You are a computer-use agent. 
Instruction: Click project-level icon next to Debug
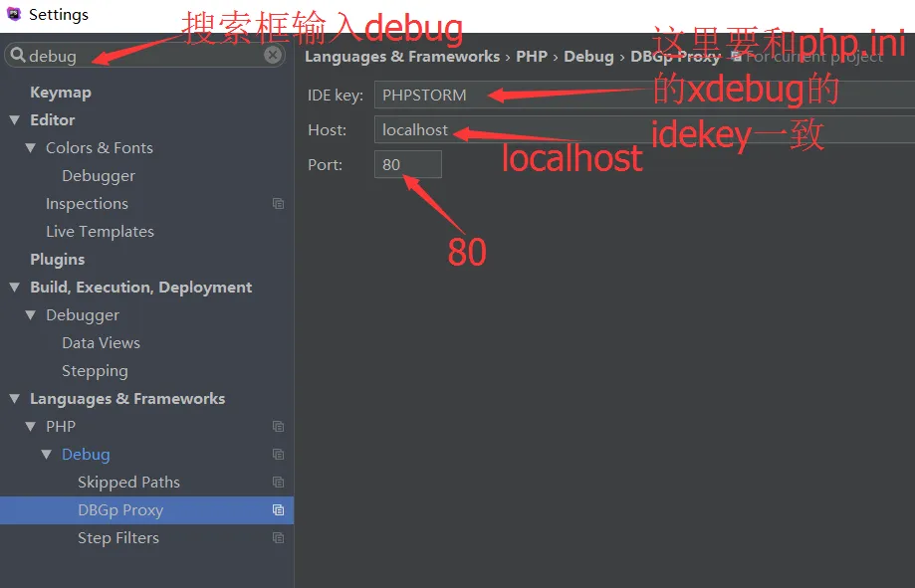(x=279, y=455)
